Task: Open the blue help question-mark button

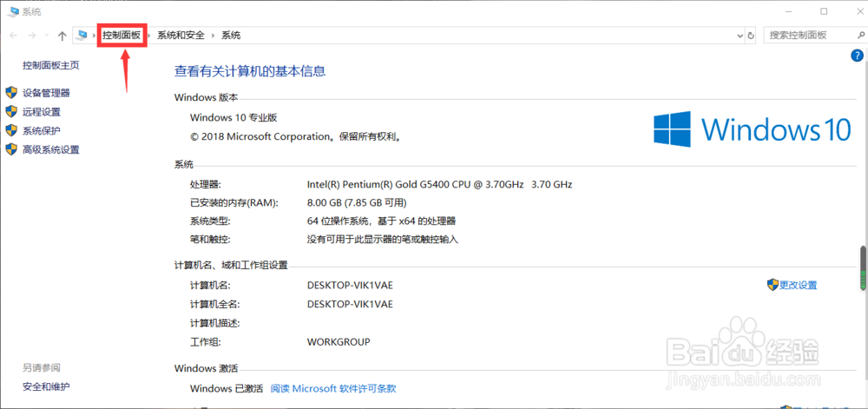Action: click(857, 55)
